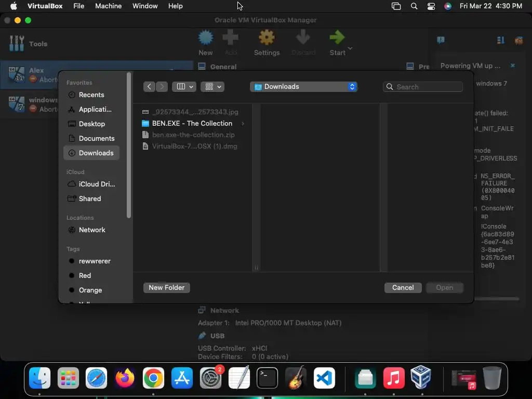Select Applications in the sidebar
This screenshot has height=399, width=532.
click(x=91, y=110)
